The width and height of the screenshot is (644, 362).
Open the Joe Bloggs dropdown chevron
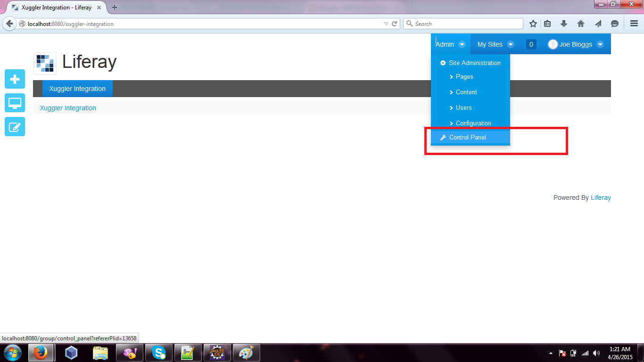tap(600, 44)
